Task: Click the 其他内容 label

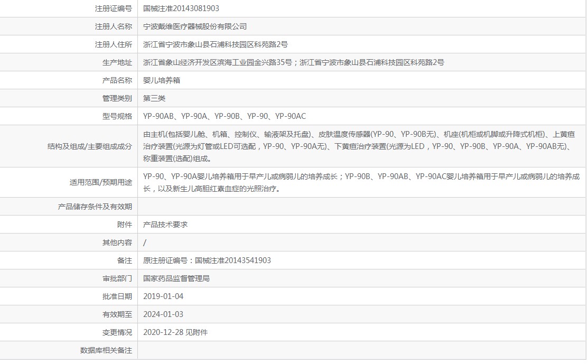Action: coord(117,242)
